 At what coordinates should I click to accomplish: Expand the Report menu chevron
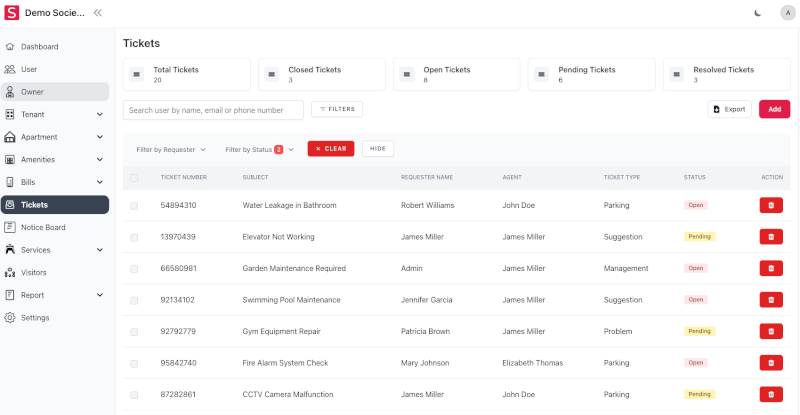pyautogui.click(x=100, y=295)
